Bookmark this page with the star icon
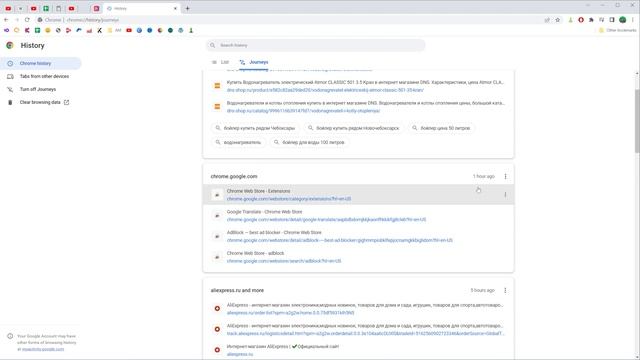This screenshot has width=640, height=360. [558, 20]
